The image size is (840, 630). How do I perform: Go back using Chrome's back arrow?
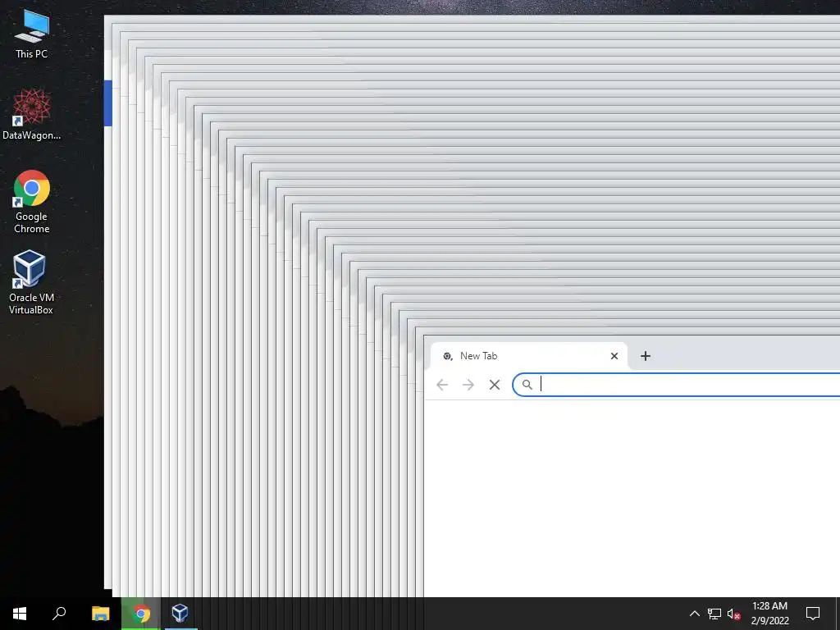442,385
